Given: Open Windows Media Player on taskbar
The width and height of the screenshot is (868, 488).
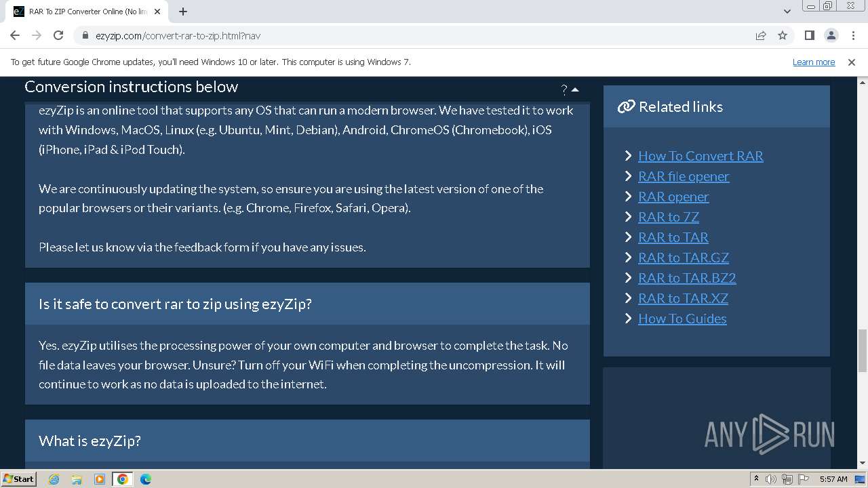Looking at the screenshot, I should click(100, 479).
